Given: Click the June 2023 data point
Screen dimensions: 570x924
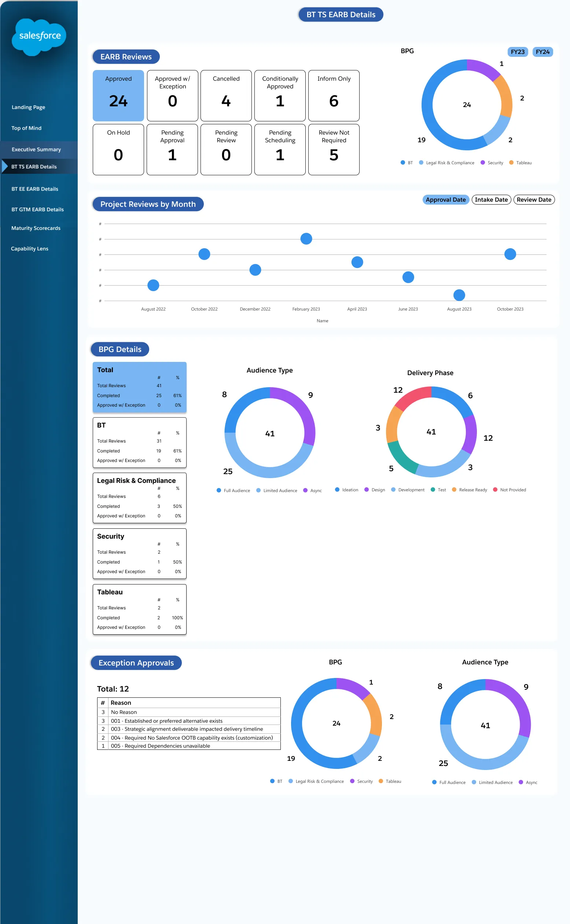Looking at the screenshot, I should [408, 277].
